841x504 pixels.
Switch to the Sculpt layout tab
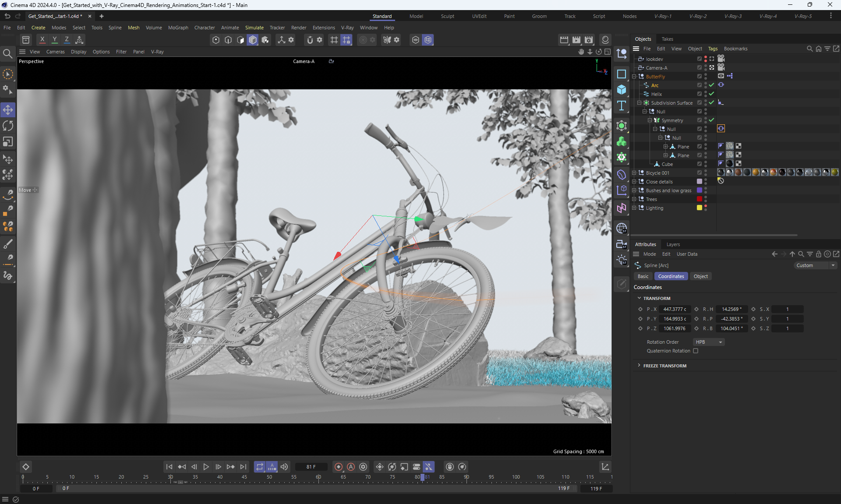tap(447, 16)
